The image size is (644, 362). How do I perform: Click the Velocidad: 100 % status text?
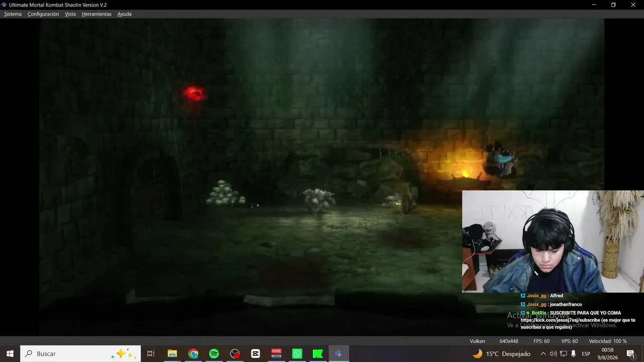(x=608, y=341)
